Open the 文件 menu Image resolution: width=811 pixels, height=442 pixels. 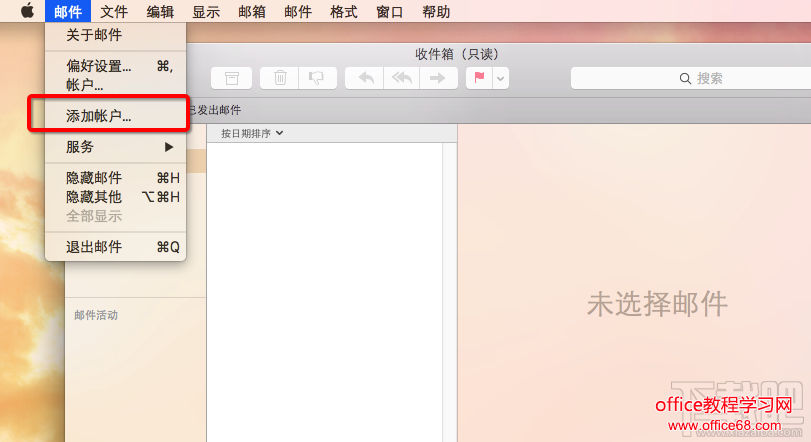click(114, 11)
